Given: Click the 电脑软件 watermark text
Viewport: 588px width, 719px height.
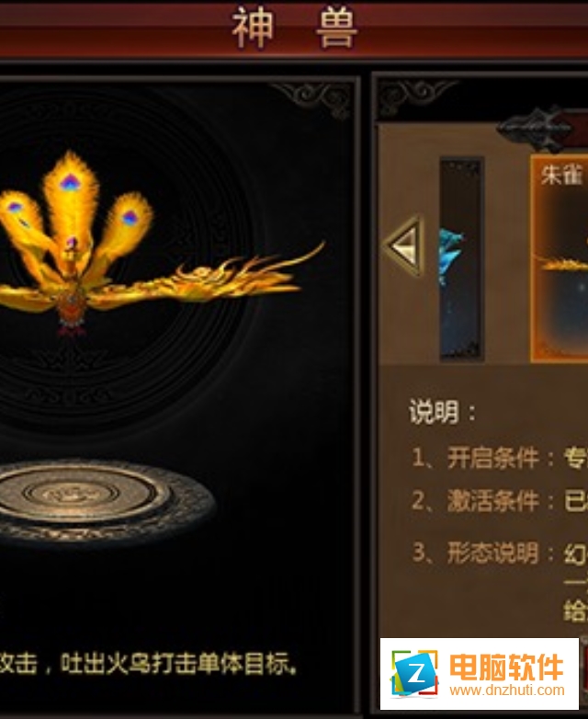Looking at the screenshot, I should pyautogui.click(x=506, y=668).
